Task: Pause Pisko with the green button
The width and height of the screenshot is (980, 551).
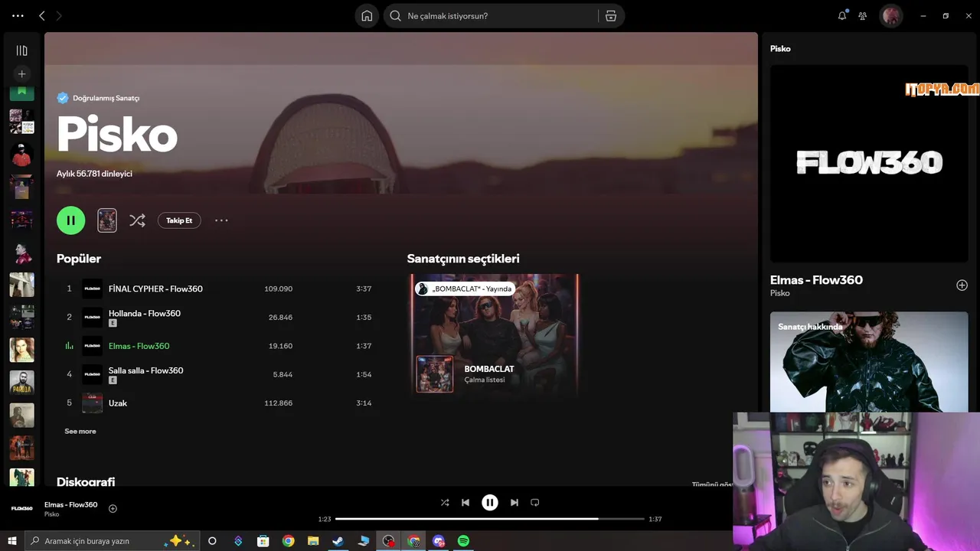Action: pos(70,220)
